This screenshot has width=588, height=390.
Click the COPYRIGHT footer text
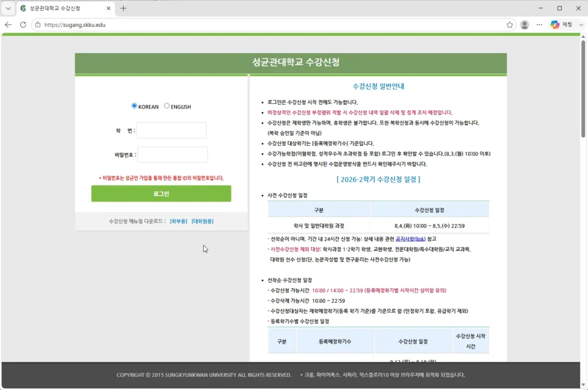coord(204,375)
